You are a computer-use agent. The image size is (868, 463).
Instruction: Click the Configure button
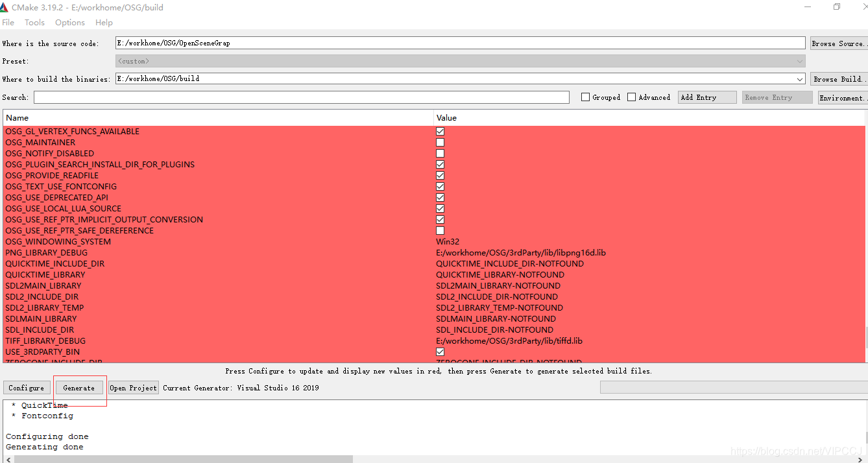coord(27,388)
